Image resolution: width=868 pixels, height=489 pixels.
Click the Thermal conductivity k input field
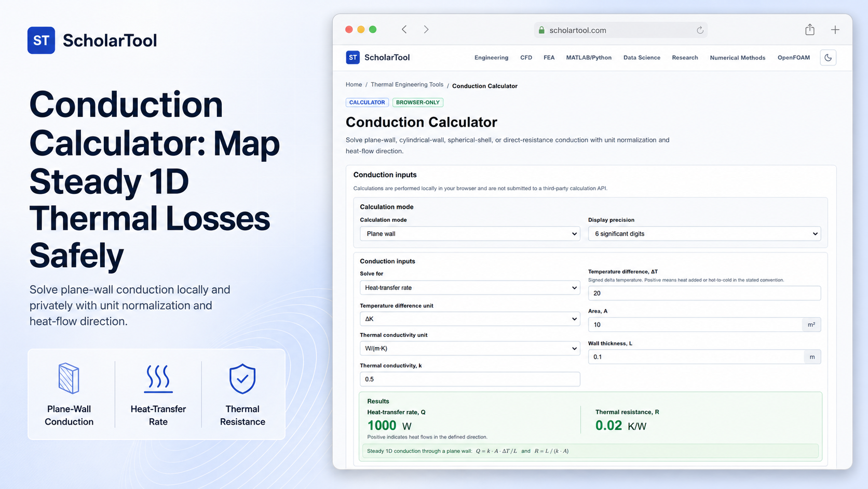(470, 379)
